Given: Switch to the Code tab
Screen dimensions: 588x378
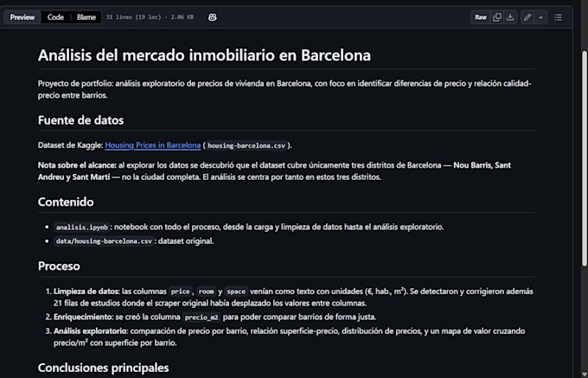Looking at the screenshot, I should coord(55,17).
